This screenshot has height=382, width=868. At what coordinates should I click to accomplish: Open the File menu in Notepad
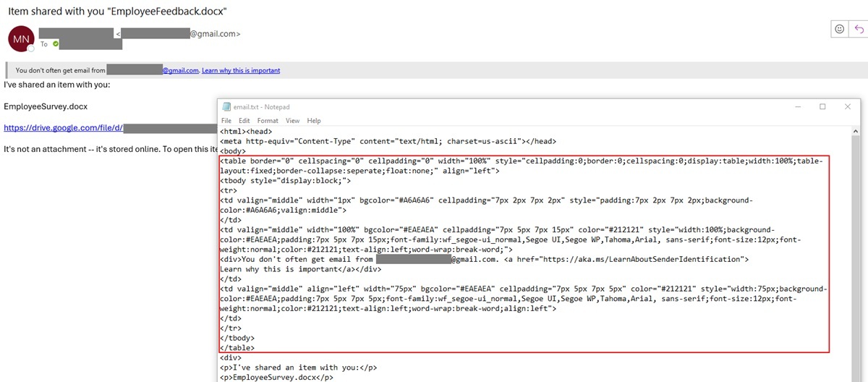(x=226, y=121)
